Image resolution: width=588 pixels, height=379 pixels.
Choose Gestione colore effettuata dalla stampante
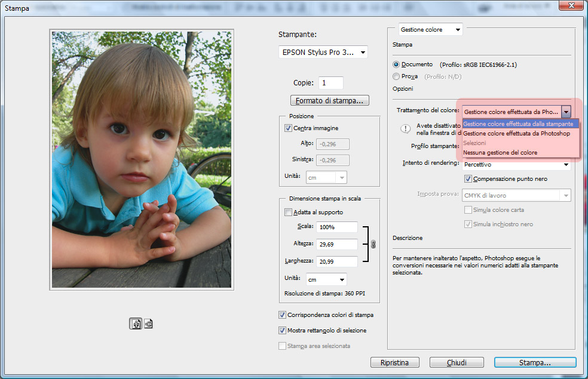518,124
